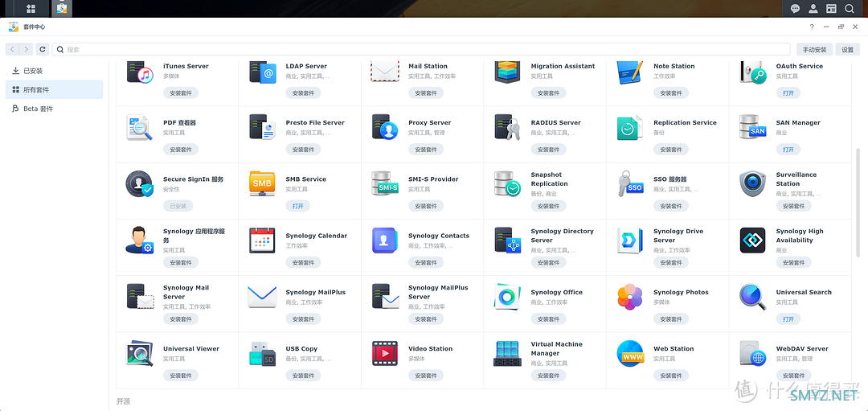The image size is (868, 411).
Task: Open the Synology Photos icon
Action: tap(630, 297)
